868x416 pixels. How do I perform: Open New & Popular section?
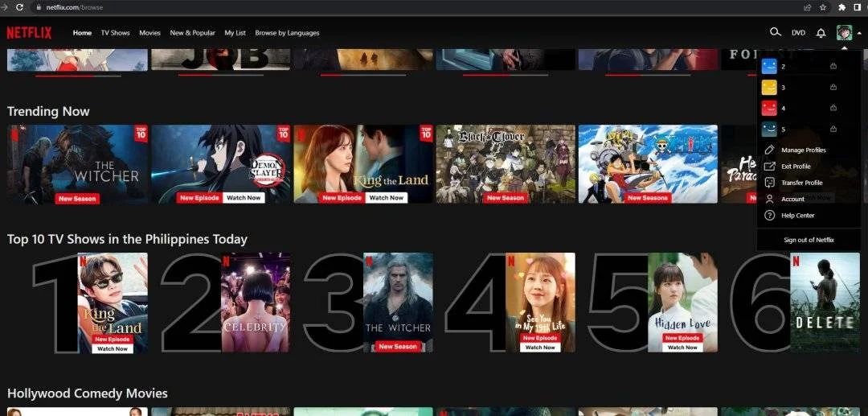tap(193, 33)
